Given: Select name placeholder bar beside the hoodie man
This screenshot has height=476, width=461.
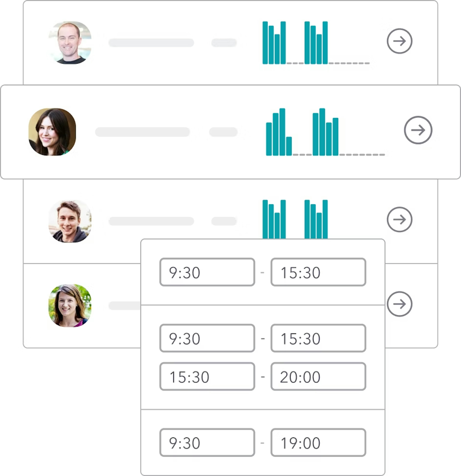Looking at the screenshot, I should pyautogui.click(x=151, y=221).
